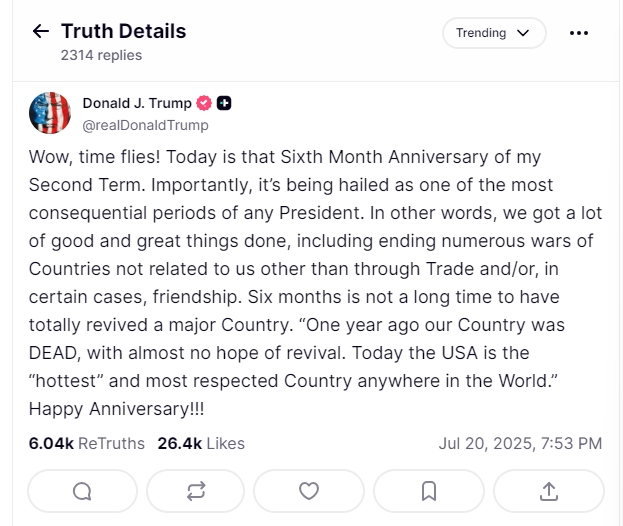Click the ReTruth arrows icon
This screenshot has height=526, width=623.
[x=195, y=491]
